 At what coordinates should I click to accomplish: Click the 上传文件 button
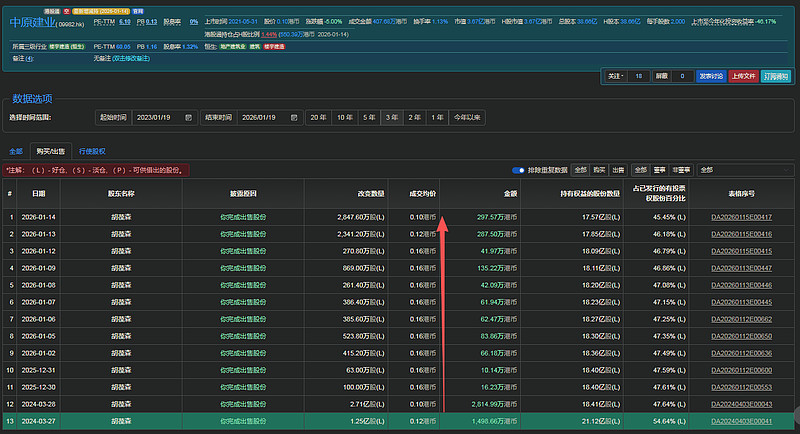[743, 75]
